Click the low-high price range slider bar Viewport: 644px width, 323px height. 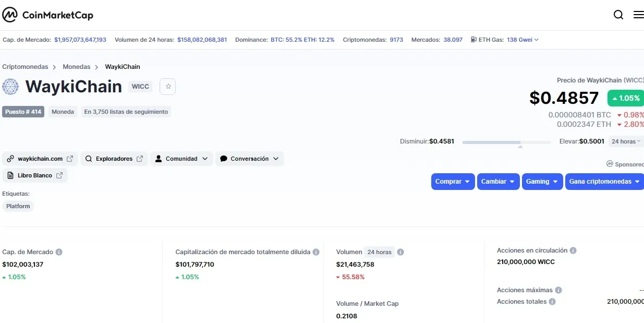(x=506, y=142)
